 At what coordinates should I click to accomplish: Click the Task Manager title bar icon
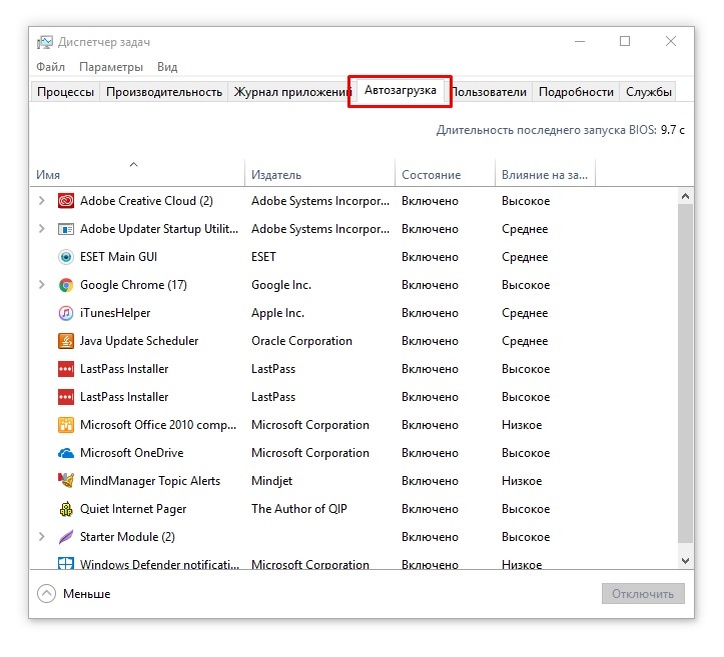45,42
